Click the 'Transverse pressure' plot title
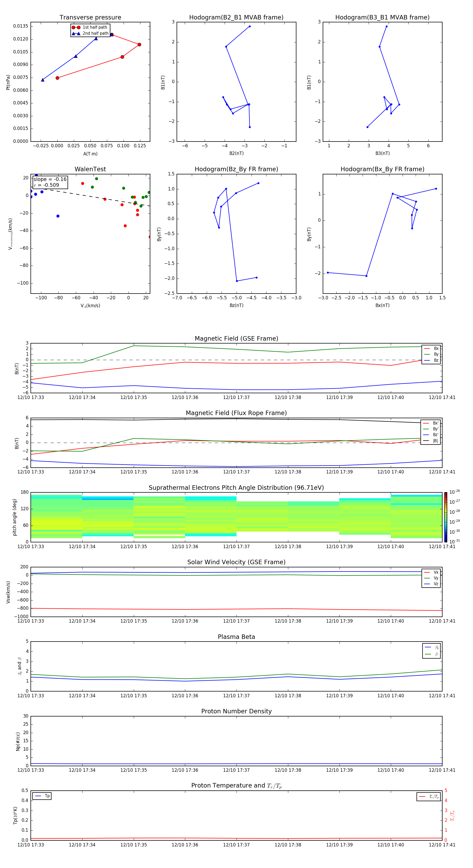473x868 pixels. (x=90, y=18)
